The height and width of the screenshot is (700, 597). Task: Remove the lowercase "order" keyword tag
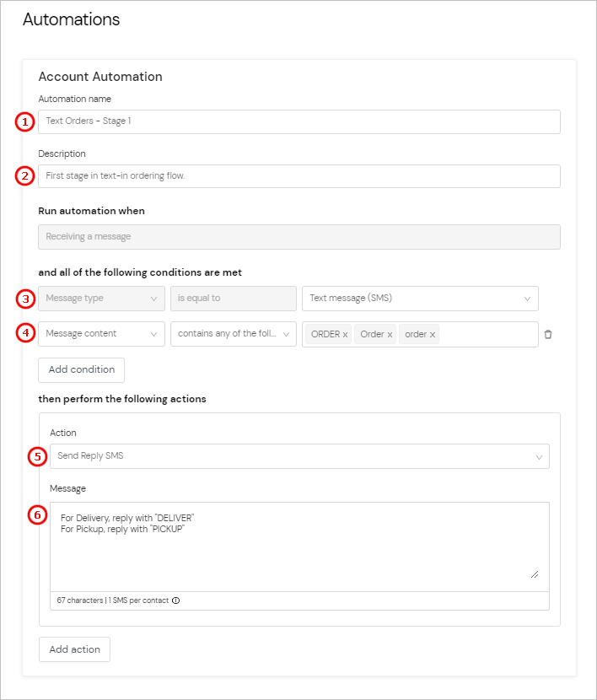[x=432, y=334]
